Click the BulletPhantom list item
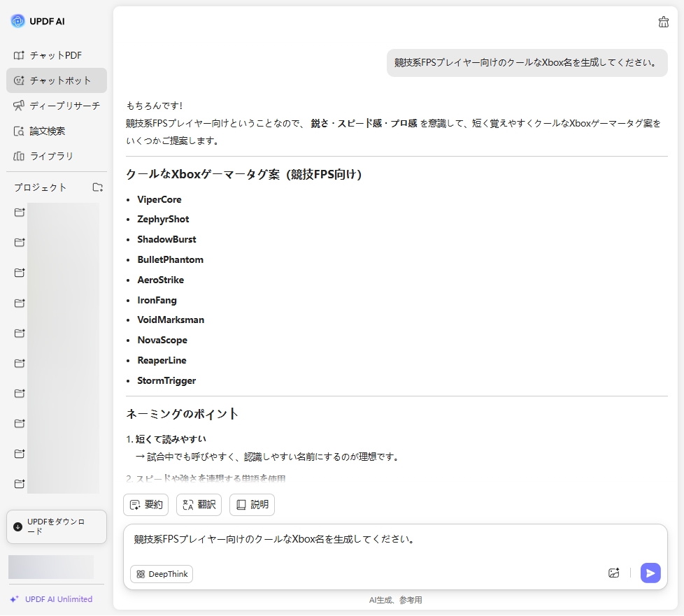This screenshot has width=684, height=616. point(170,260)
